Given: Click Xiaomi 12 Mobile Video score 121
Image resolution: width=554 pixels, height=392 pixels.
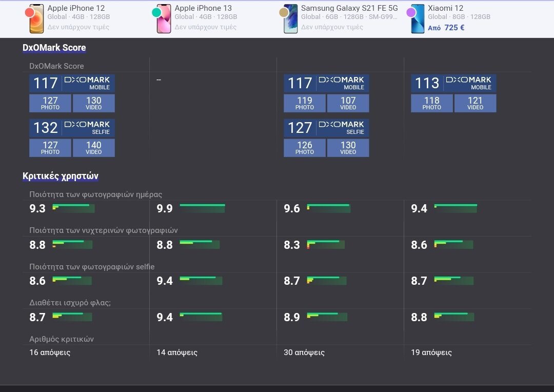Looking at the screenshot, I should [475, 103].
